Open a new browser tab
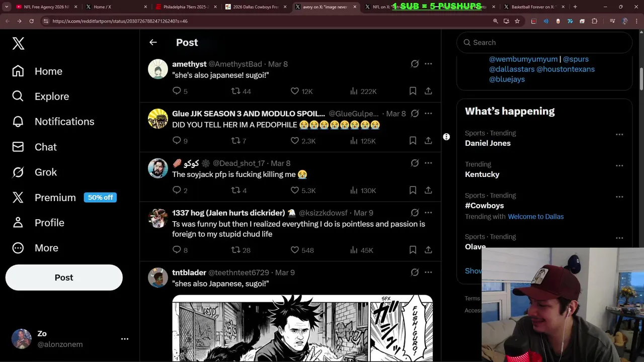The height and width of the screenshot is (362, 644). (x=575, y=7)
